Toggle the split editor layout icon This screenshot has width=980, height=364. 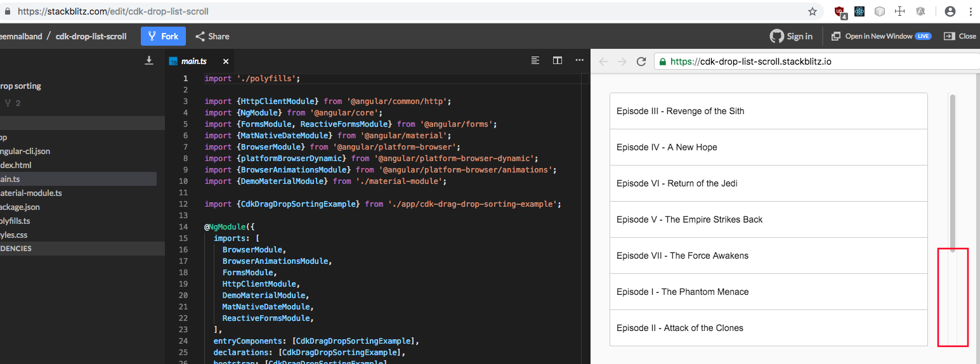558,60
